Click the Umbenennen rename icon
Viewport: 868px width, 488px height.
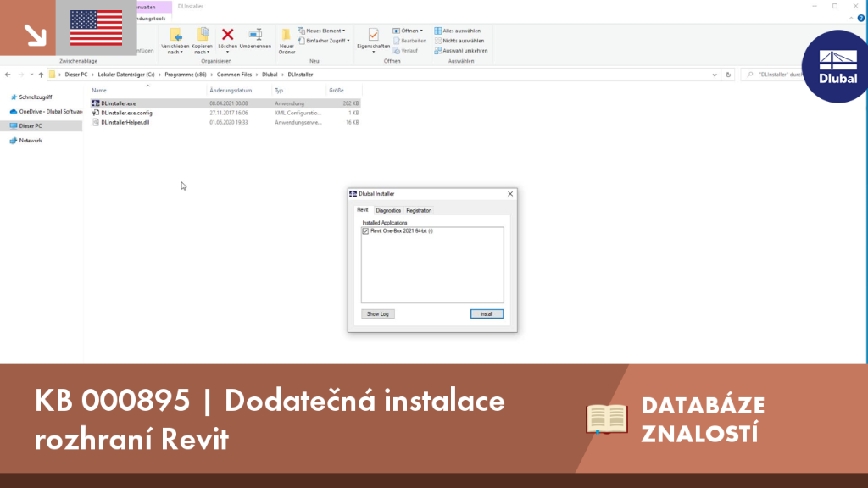tap(255, 35)
